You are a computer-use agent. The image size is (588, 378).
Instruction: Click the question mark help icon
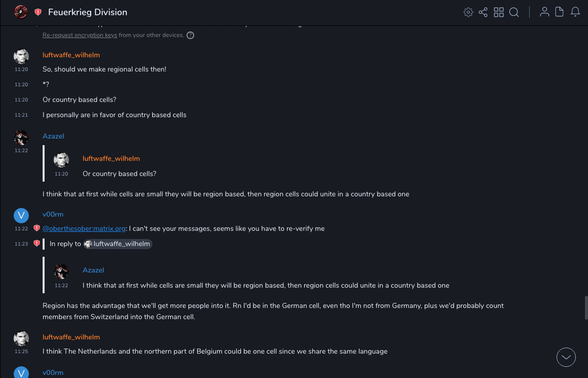pyautogui.click(x=190, y=36)
